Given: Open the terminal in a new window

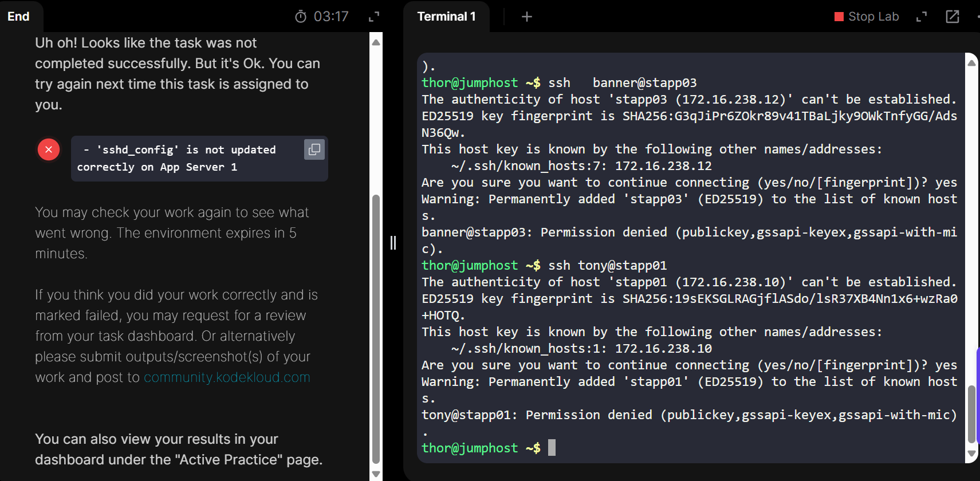Looking at the screenshot, I should 953,17.
